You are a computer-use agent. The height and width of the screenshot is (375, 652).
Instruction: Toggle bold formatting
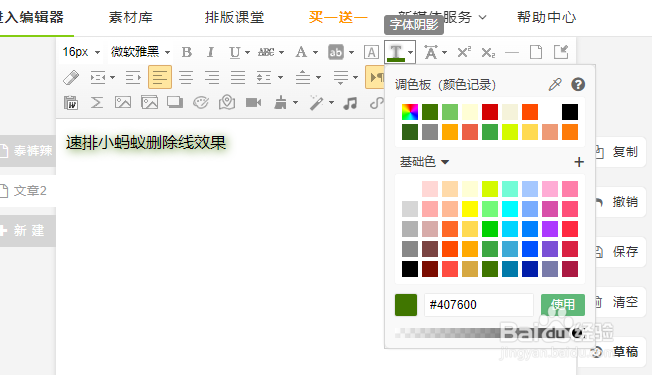click(x=187, y=52)
